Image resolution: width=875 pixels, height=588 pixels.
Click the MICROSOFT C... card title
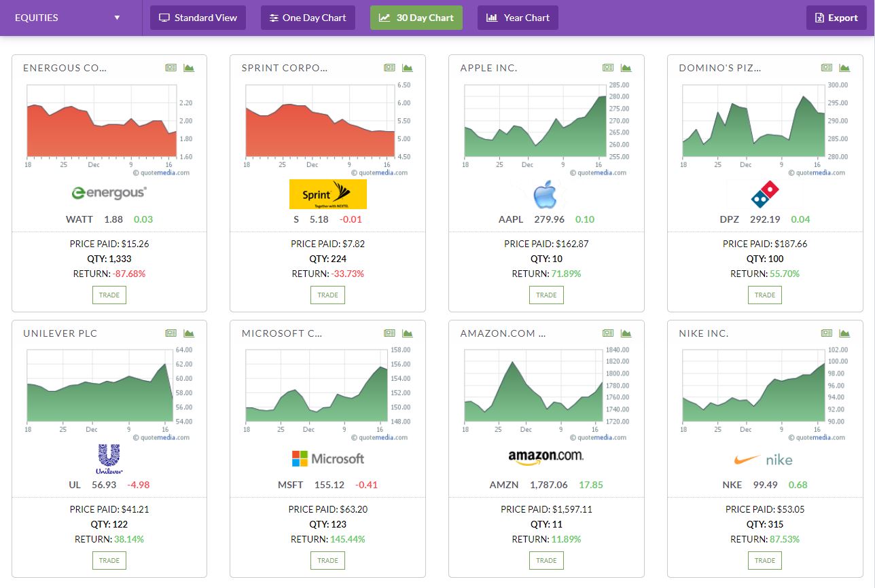click(282, 333)
